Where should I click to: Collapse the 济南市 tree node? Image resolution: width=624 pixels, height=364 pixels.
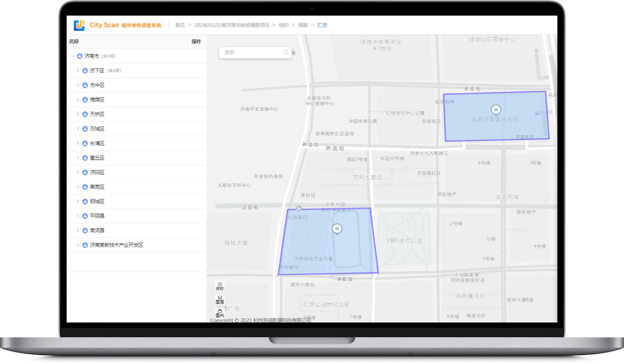pos(72,56)
